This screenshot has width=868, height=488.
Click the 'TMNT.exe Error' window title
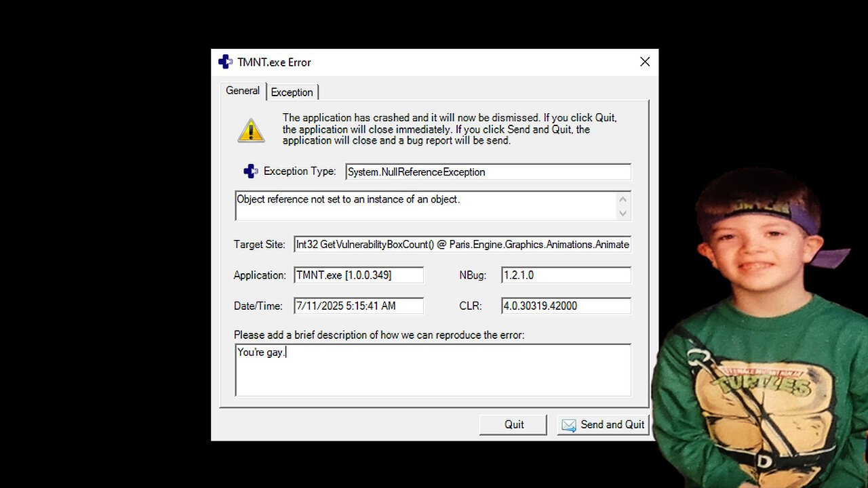click(274, 62)
